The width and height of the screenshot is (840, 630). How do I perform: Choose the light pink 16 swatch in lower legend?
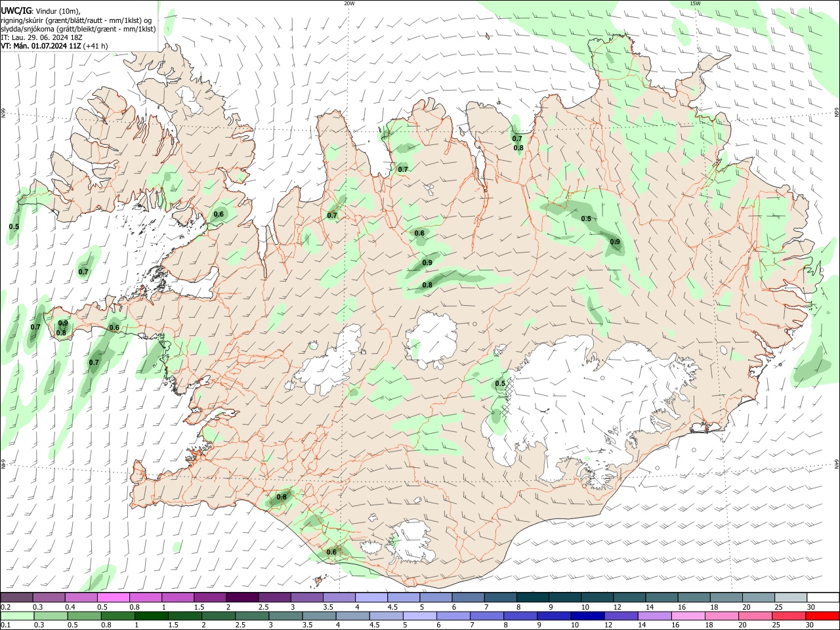pyautogui.click(x=687, y=616)
